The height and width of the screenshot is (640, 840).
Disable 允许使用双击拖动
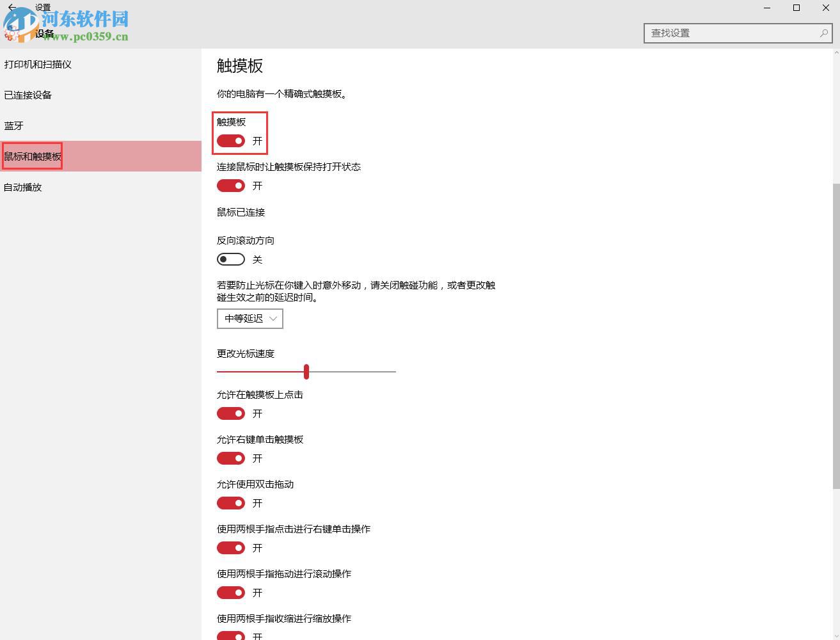(x=230, y=503)
